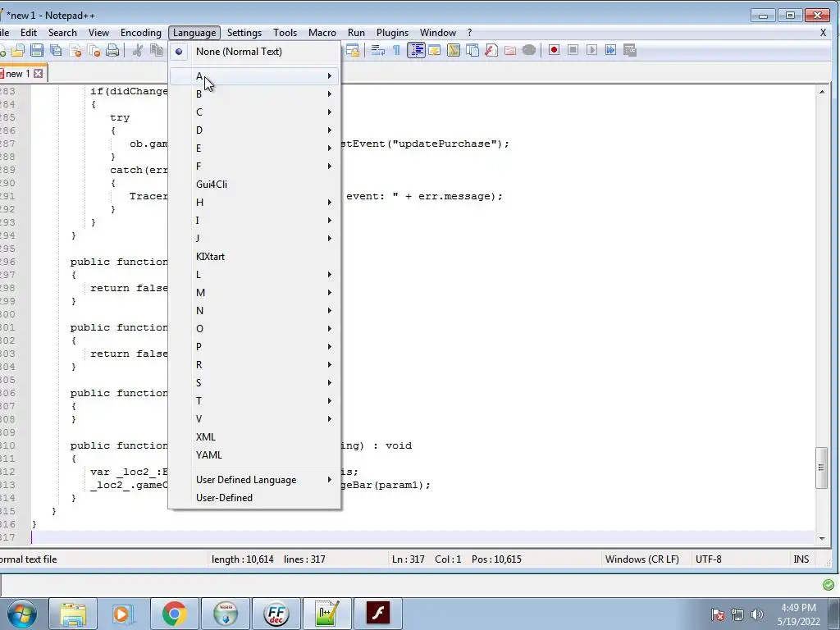Click the Copy toolbar icon

[157, 50]
